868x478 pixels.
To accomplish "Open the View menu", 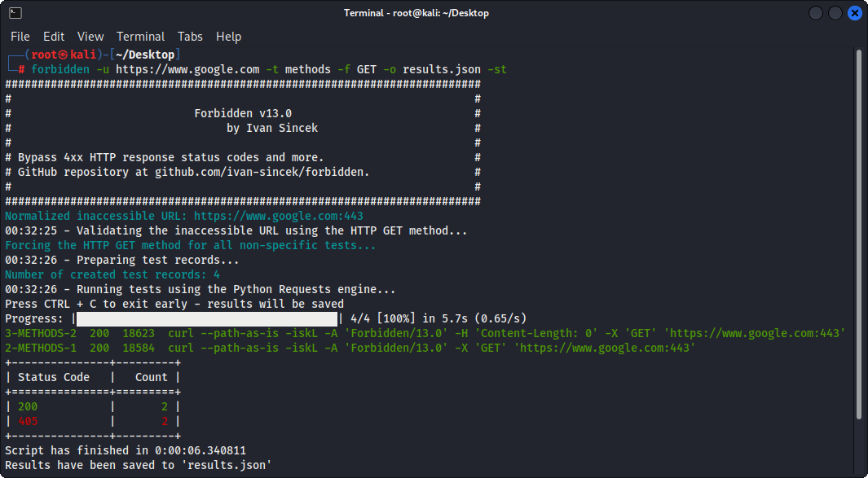I will click(90, 36).
